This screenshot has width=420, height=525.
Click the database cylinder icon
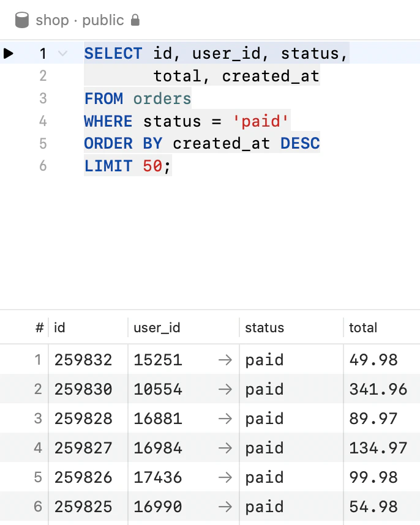click(22, 20)
